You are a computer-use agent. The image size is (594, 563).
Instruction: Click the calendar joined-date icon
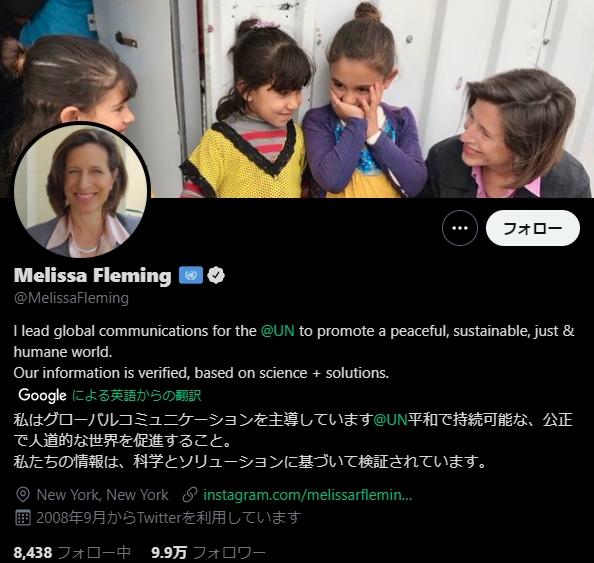coord(23,518)
